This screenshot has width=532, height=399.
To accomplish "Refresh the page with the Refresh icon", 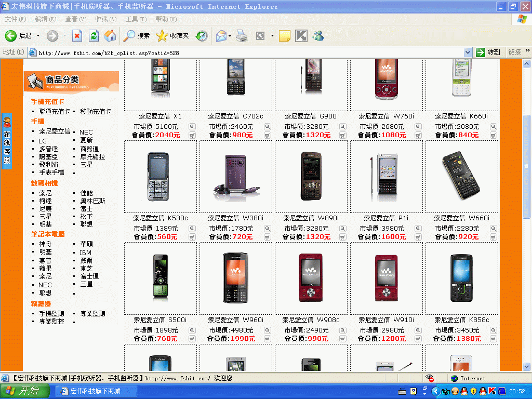I will tap(94, 36).
